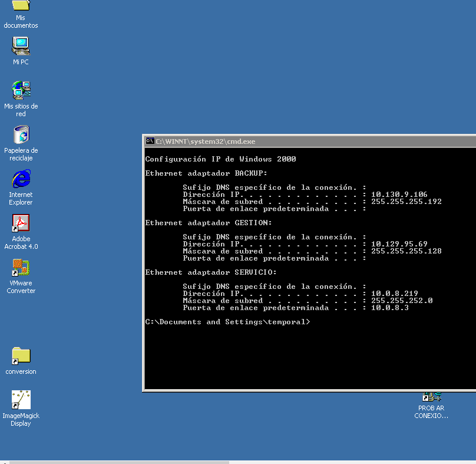Click the horizontal scrollbar at screen bottom
476x464 pixels.
click(118, 462)
